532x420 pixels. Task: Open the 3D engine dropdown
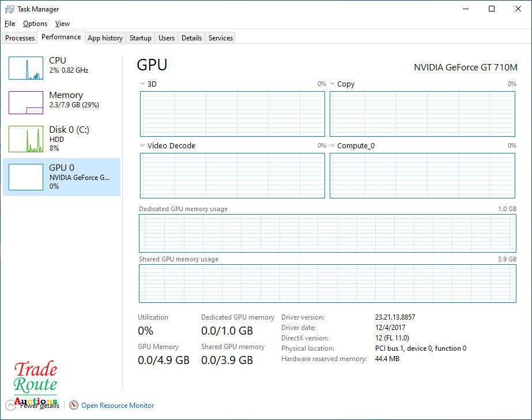(143, 84)
